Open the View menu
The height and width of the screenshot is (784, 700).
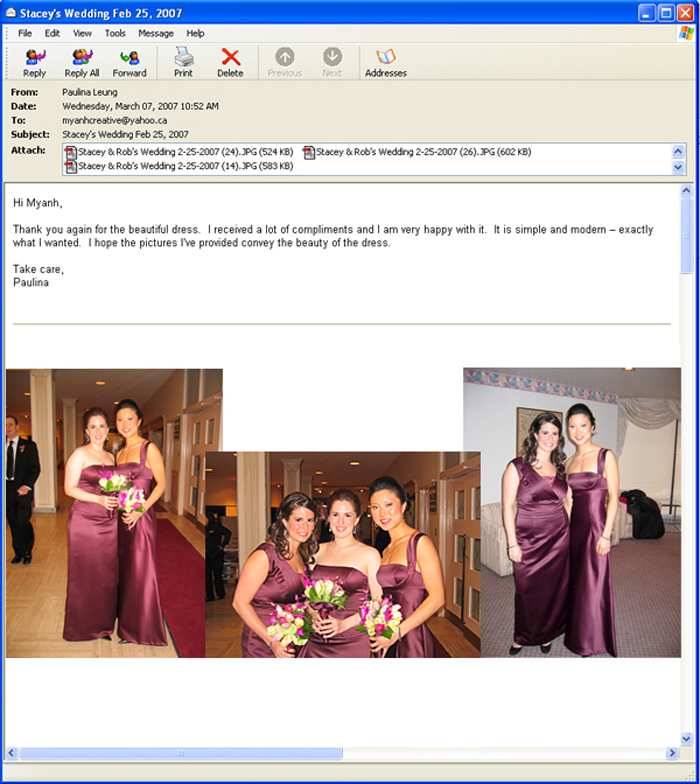82,34
